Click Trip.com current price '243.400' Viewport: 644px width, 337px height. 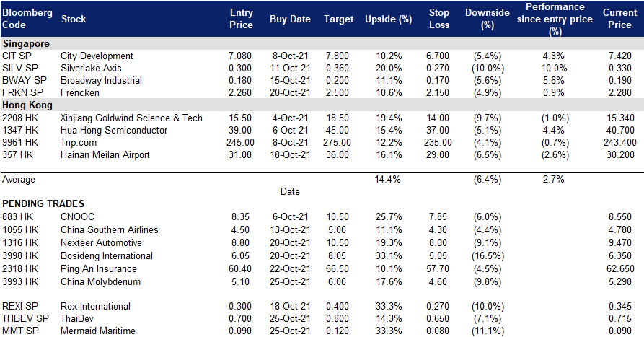619,143
